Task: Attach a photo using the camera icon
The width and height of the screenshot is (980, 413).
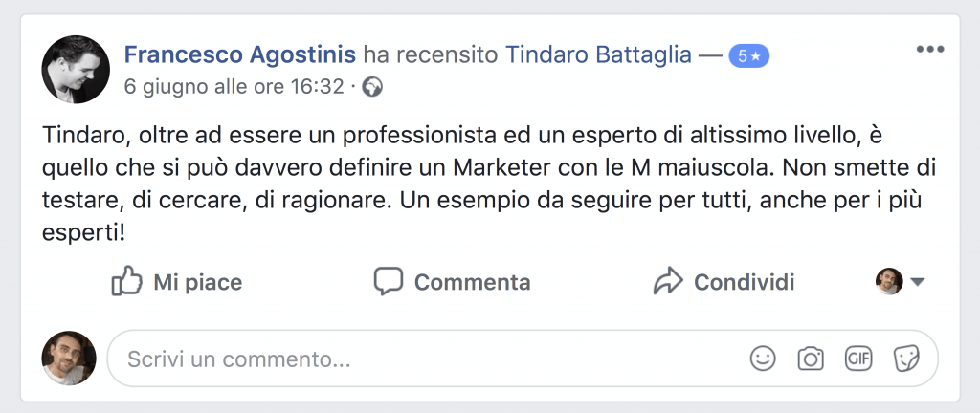Action: [x=811, y=359]
